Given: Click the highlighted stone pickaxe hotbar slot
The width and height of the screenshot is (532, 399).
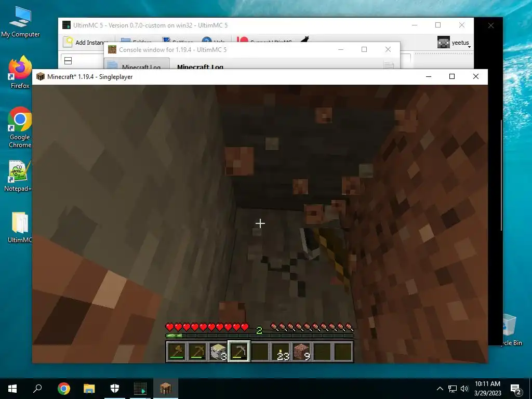Looking at the screenshot, I should (239, 352).
